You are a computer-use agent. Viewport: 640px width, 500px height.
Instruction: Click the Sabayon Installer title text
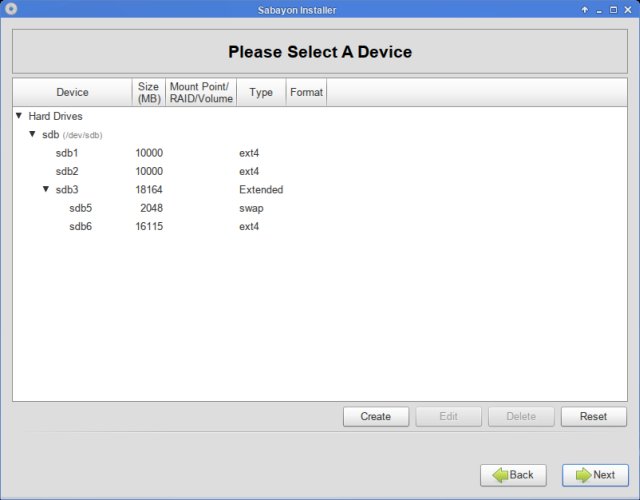tap(297, 10)
